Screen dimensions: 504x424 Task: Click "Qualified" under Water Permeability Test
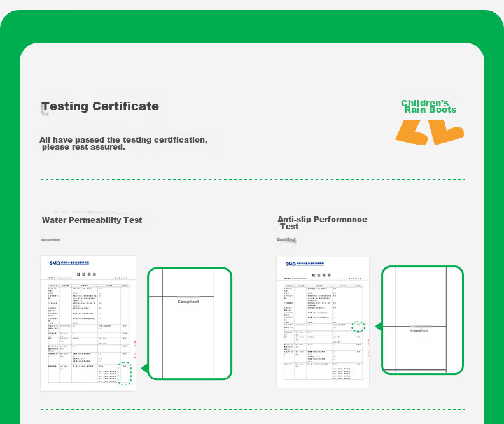(50, 240)
